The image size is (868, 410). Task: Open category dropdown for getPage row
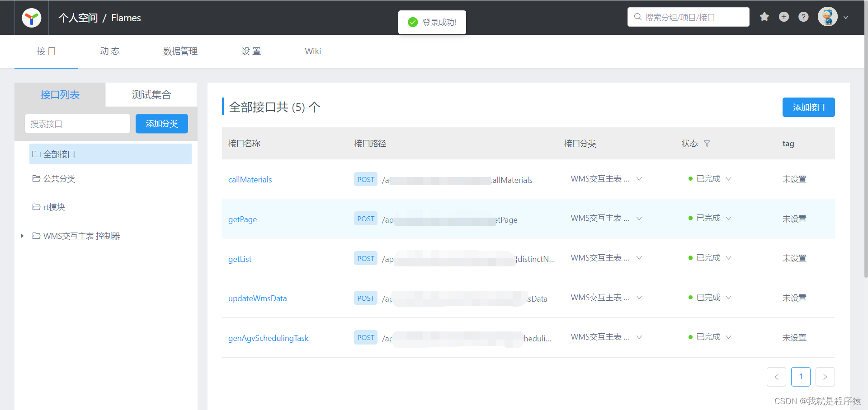tap(639, 219)
